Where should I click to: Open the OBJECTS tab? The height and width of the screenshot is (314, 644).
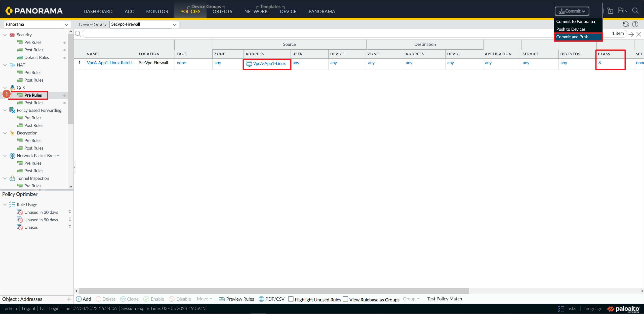coord(222,11)
